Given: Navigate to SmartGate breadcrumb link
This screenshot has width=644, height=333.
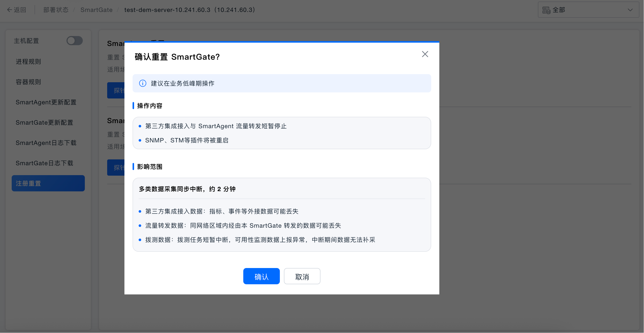Looking at the screenshot, I should point(96,10).
